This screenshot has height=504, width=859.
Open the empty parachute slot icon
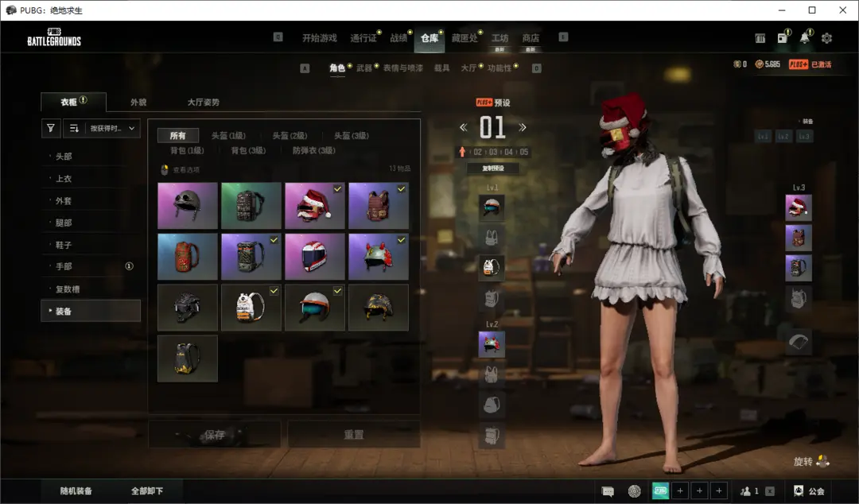pos(799,341)
